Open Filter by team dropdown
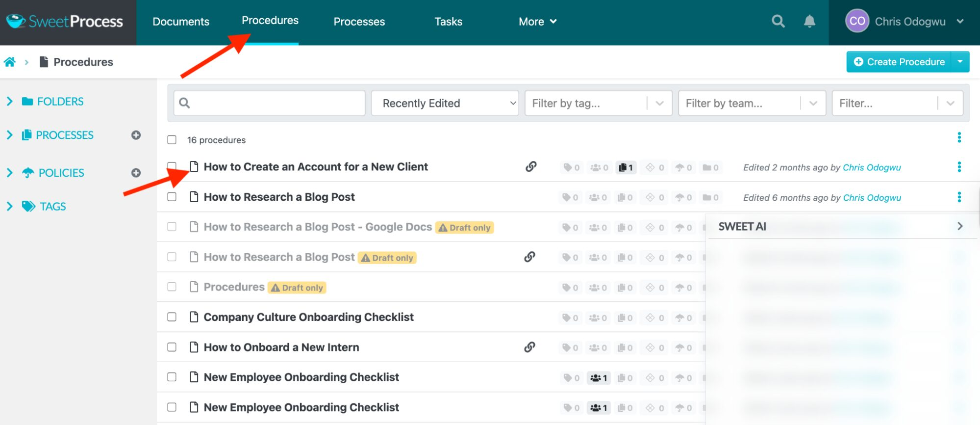Viewport: 980px width, 425px height. coord(752,103)
